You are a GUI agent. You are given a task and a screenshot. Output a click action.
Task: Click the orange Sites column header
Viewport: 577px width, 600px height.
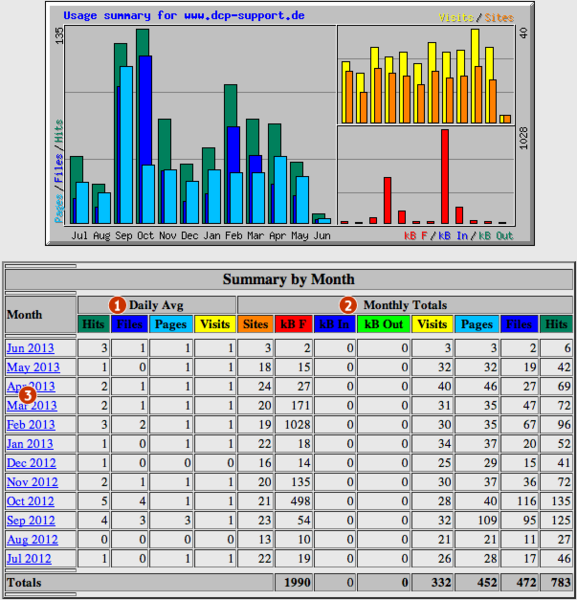255,324
